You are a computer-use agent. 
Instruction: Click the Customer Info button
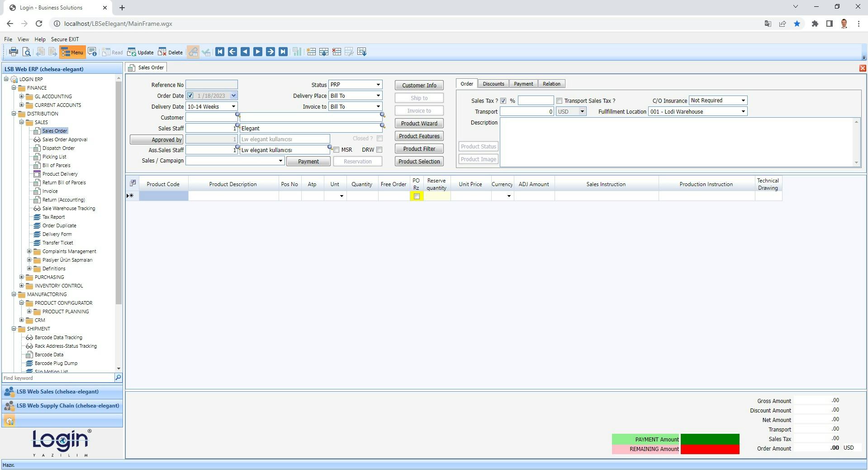click(418, 85)
